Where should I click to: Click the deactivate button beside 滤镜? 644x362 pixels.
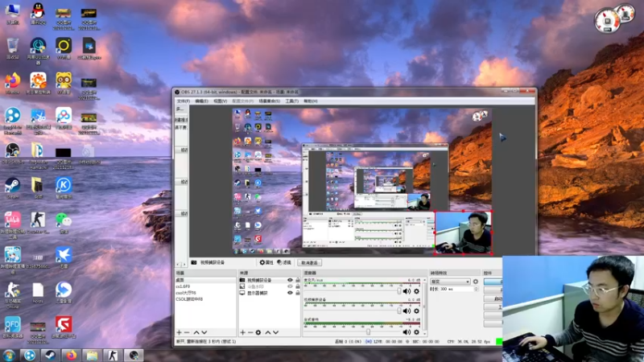309,263
